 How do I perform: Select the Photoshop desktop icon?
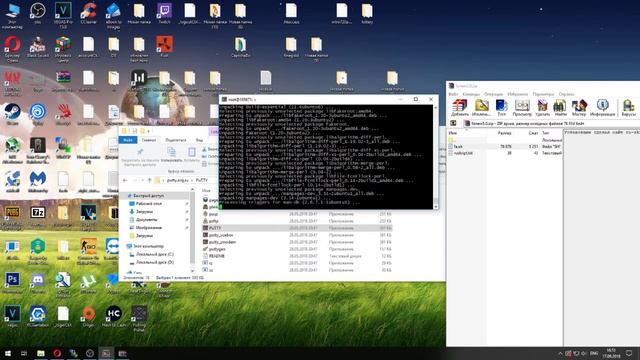coord(12,282)
